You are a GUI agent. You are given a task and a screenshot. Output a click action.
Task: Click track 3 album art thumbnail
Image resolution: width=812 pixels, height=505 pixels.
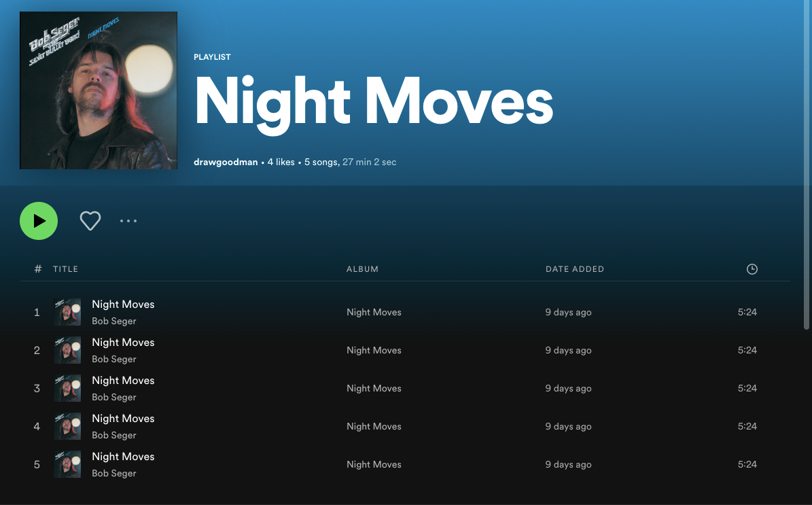coord(67,388)
